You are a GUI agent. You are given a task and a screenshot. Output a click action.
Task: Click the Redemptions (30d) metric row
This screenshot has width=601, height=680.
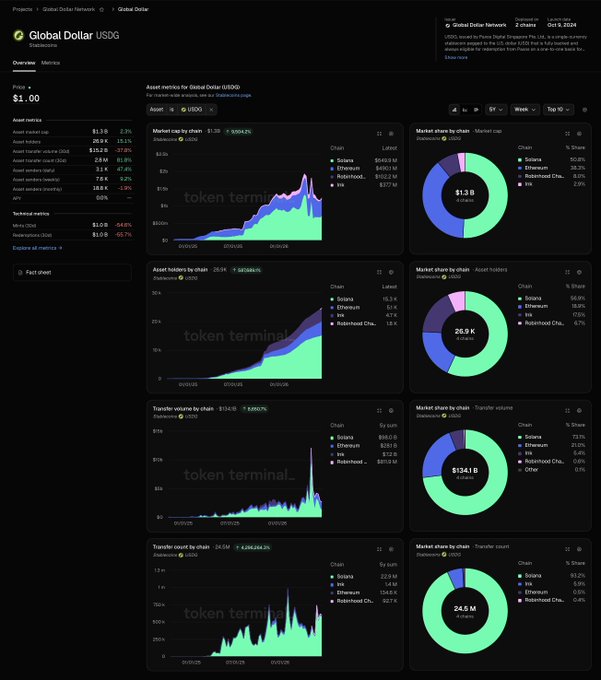pos(72,235)
